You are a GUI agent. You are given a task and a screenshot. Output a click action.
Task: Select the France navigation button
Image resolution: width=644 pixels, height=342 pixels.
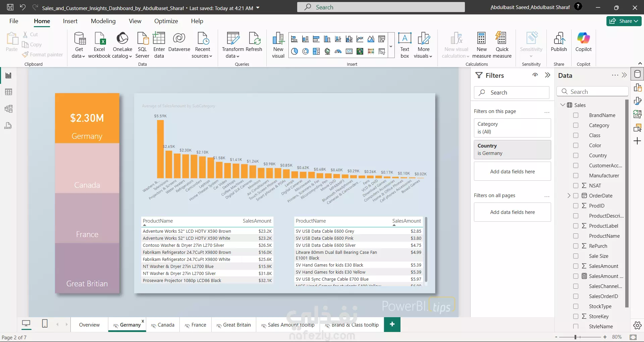click(x=87, y=218)
